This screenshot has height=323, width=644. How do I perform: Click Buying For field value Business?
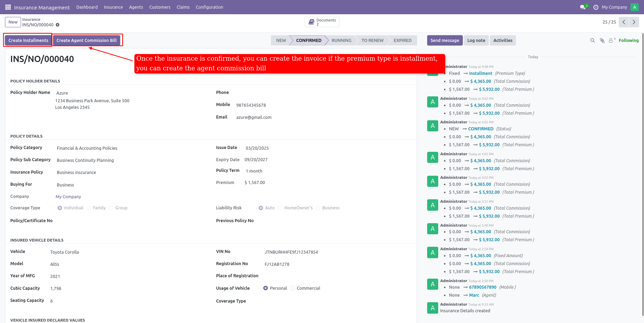pyautogui.click(x=65, y=185)
